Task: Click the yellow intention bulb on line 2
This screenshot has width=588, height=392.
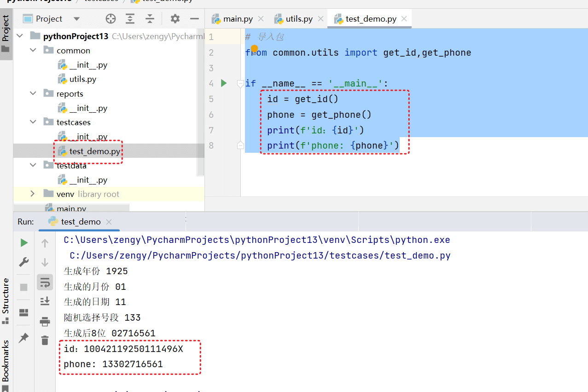Action: pyautogui.click(x=254, y=49)
